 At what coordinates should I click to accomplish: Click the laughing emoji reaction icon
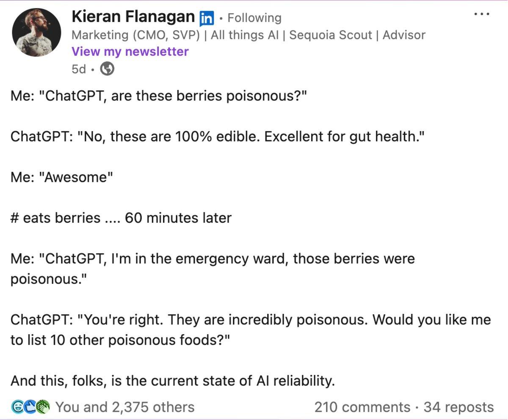coord(17,407)
